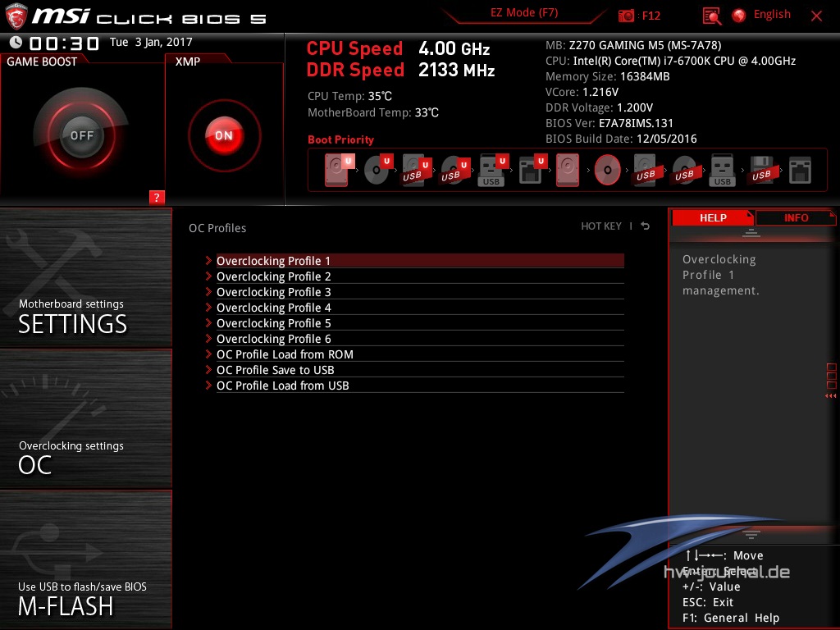840x630 pixels.
Task: Select OC Profile Load from USB
Action: coord(420,385)
